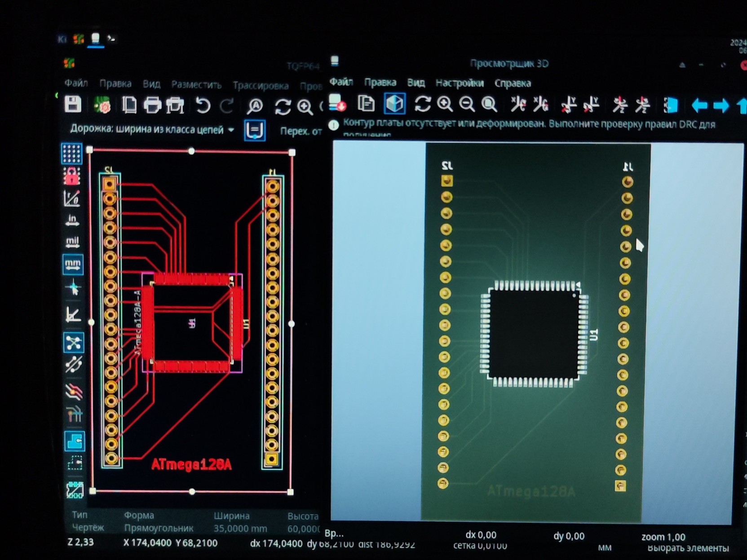Rotate the 3D board counterclockwise around Z
Viewport: 747px width, 560px height.
pyautogui.click(x=642, y=105)
